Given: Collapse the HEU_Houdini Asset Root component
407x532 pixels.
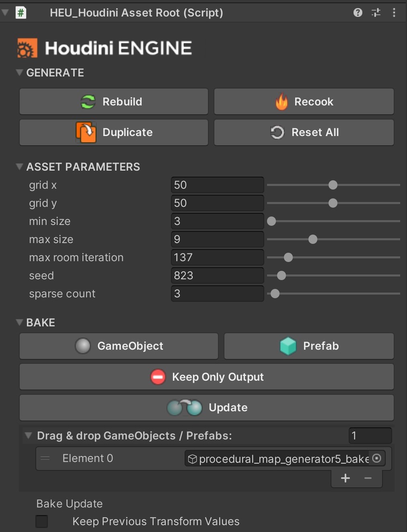Looking at the screenshot, I should coord(5,12).
